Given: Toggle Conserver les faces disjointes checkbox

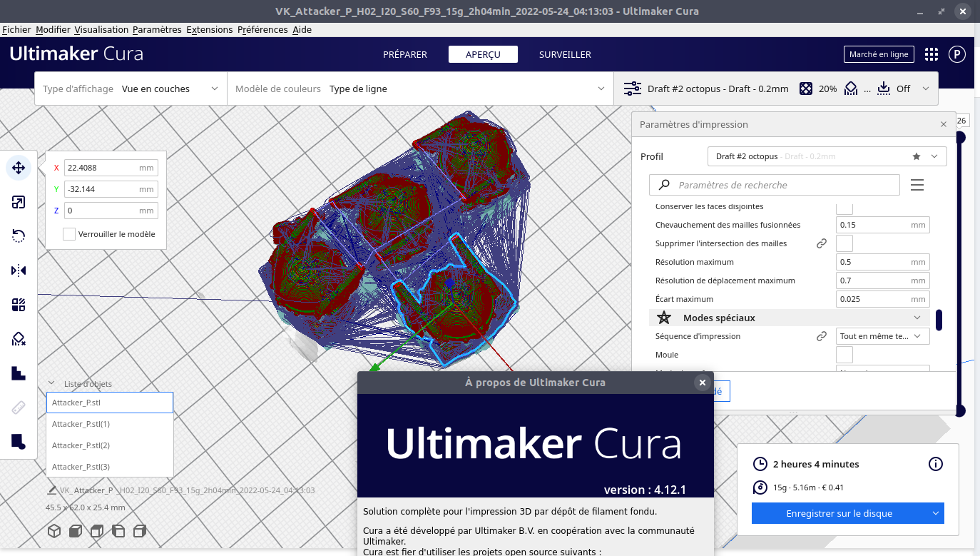Looking at the screenshot, I should (844, 208).
